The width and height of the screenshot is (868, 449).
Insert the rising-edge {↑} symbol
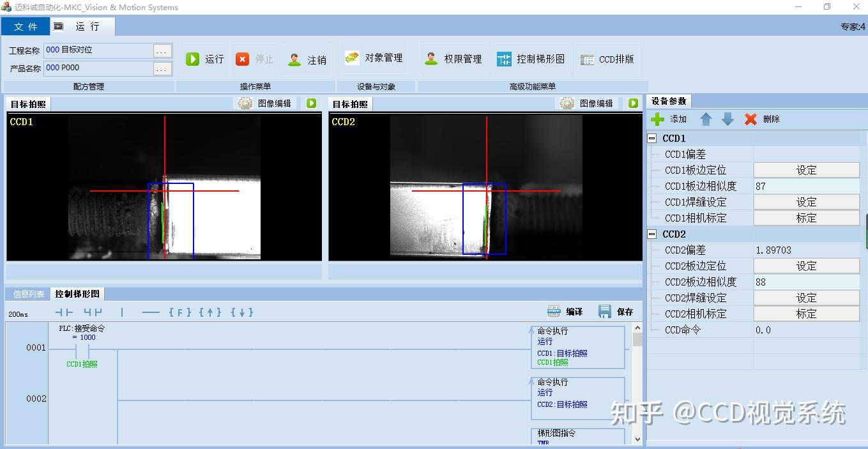click(210, 312)
